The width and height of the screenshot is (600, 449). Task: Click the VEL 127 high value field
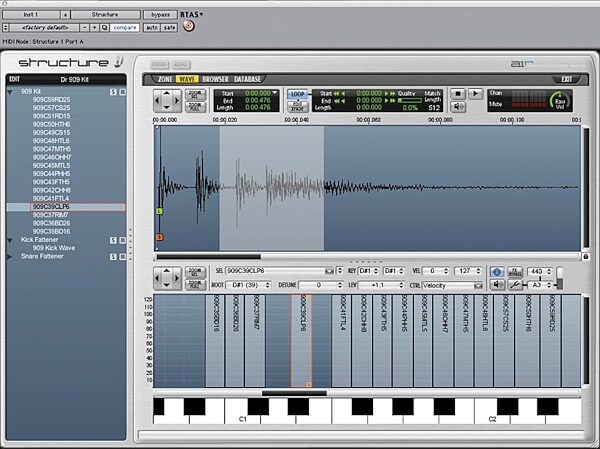coord(468,271)
